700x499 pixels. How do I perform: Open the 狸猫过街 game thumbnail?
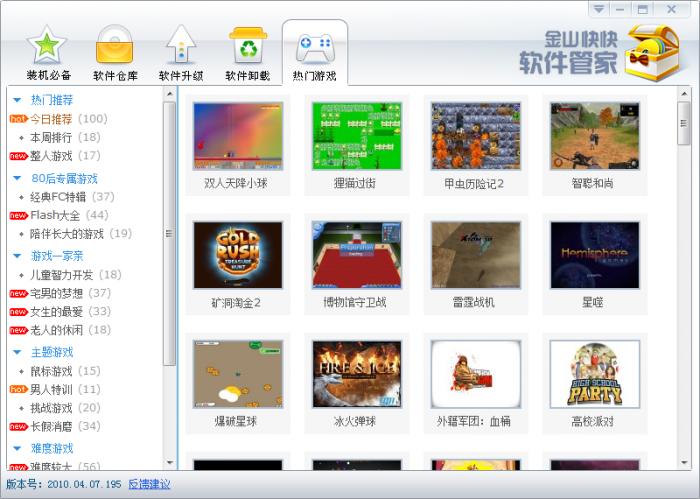[x=357, y=136]
